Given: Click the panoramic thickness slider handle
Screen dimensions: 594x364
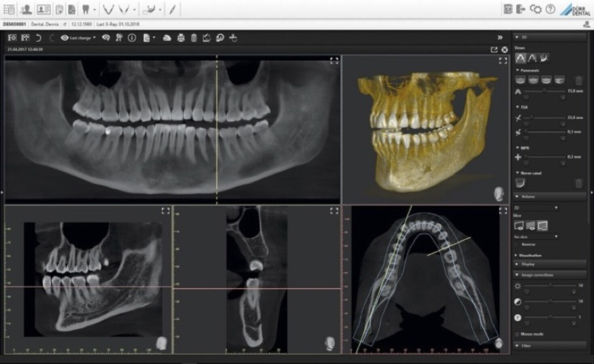Looking at the screenshot, I should pos(544,91).
